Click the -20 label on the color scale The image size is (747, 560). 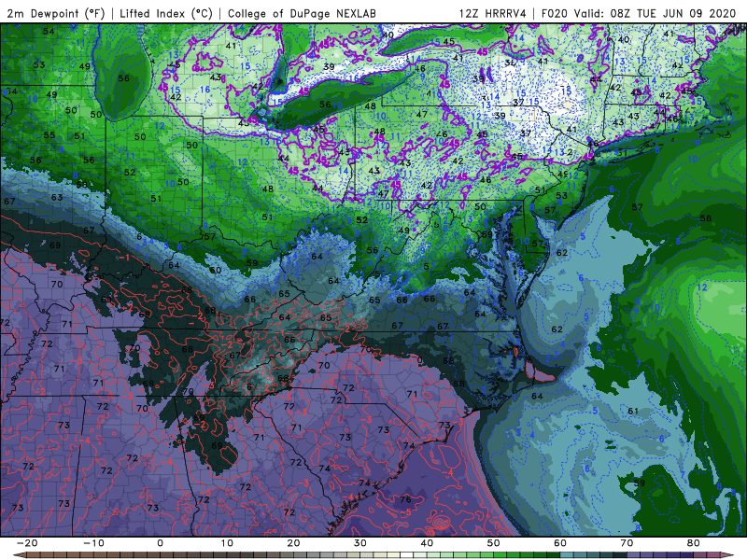27,543
